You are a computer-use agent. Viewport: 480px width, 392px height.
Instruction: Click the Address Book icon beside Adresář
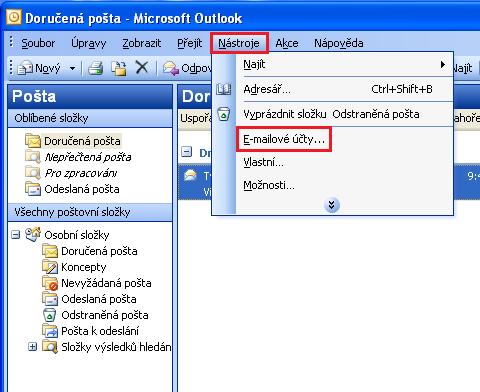224,89
